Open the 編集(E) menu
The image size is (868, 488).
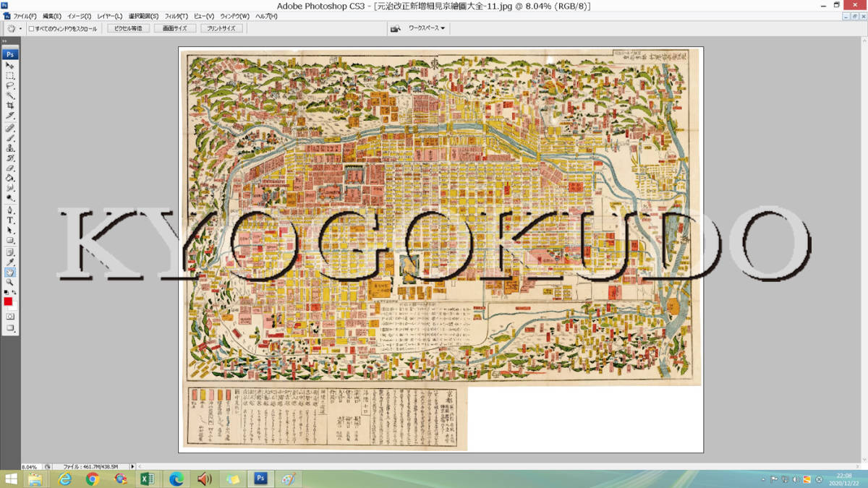[51, 16]
